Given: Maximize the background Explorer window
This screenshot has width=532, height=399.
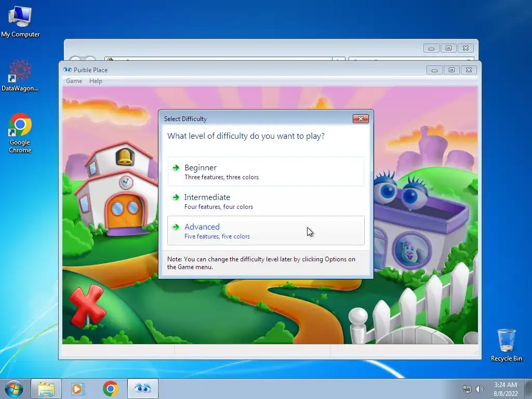Looking at the screenshot, I should (x=448, y=48).
